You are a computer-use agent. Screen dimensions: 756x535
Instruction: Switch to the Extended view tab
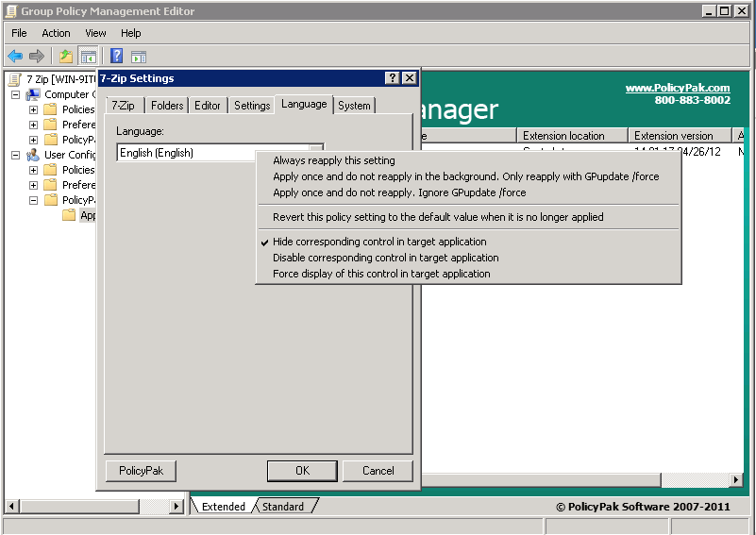[x=224, y=507]
